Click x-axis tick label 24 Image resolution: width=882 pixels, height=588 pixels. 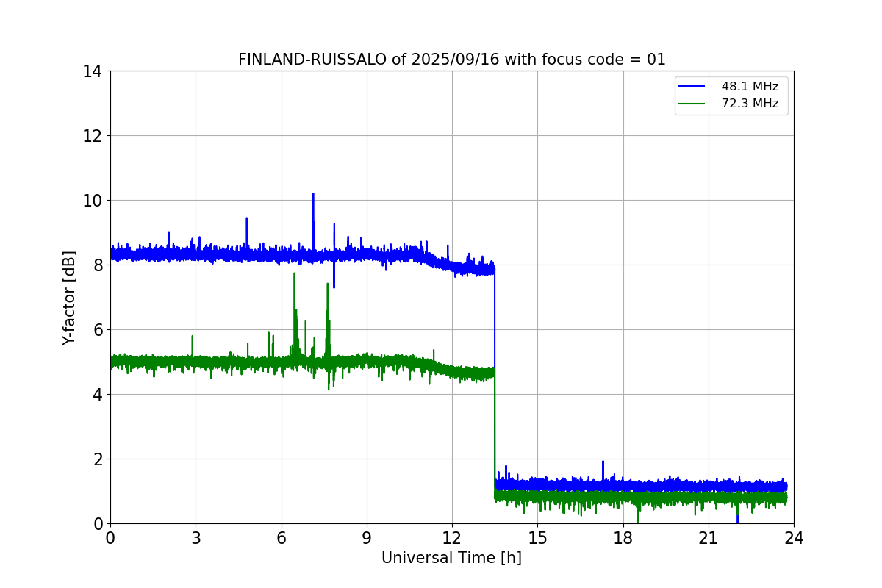point(794,538)
